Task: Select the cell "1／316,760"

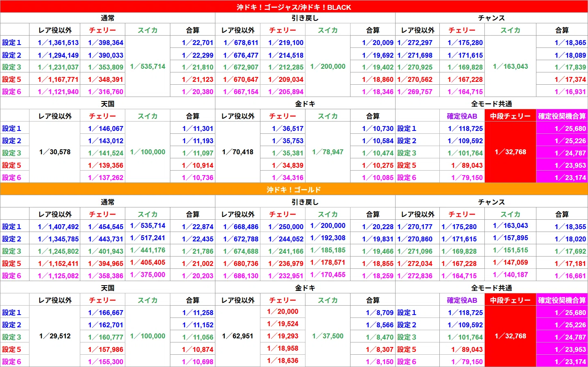Action: click(x=102, y=92)
